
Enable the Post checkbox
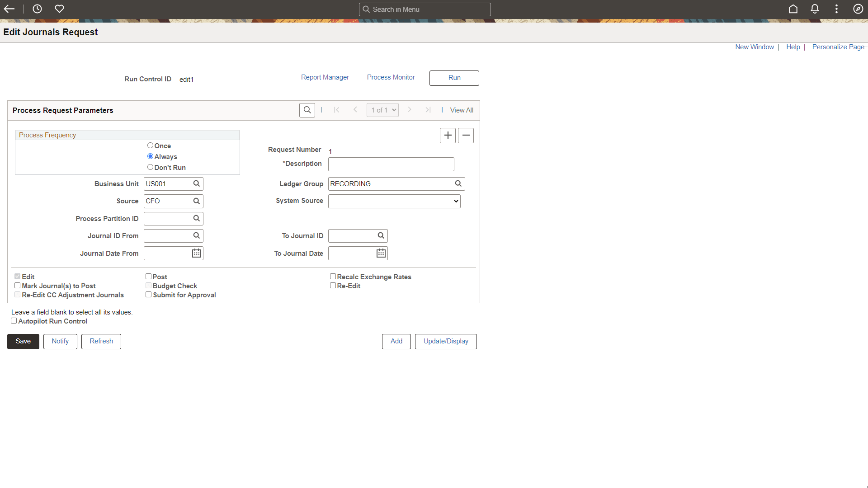point(148,277)
